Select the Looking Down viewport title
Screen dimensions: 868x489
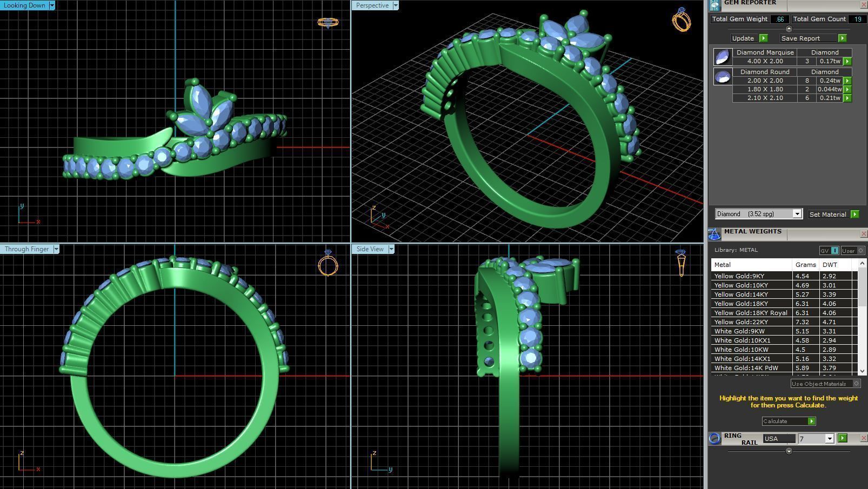coord(25,5)
